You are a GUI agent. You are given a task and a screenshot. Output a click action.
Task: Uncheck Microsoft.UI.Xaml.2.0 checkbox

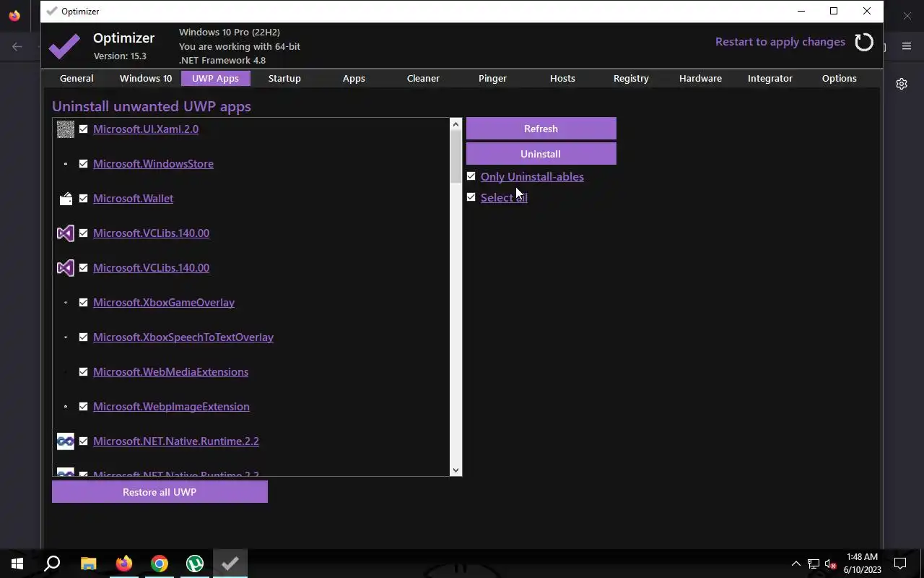[84, 129]
